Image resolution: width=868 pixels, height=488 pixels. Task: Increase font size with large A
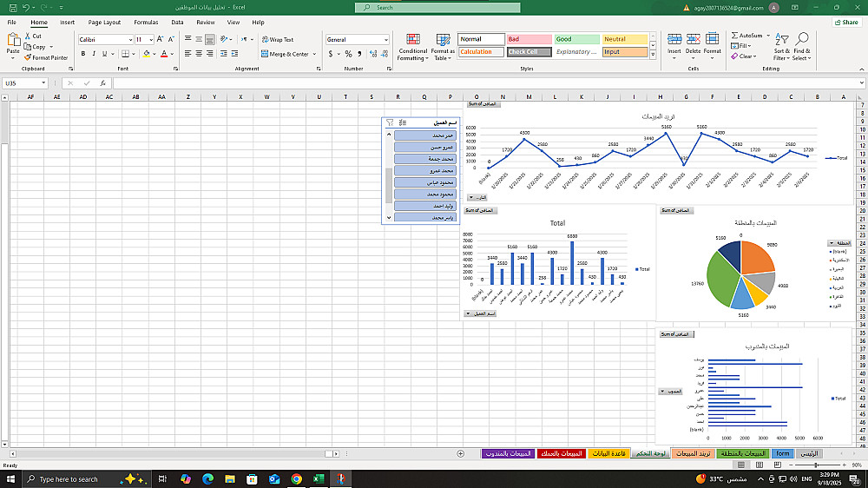160,39
